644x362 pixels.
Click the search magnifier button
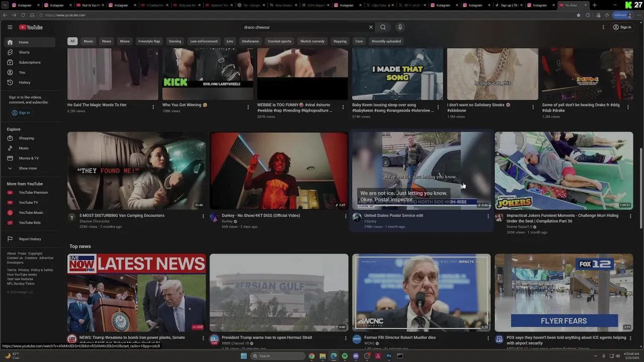(x=383, y=27)
